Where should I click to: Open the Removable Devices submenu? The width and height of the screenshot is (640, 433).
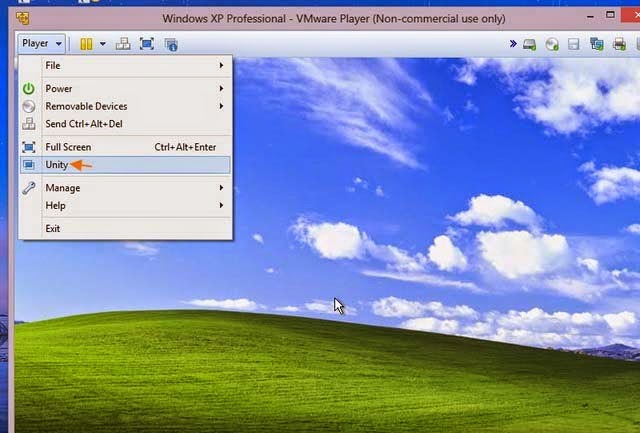click(x=125, y=106)
